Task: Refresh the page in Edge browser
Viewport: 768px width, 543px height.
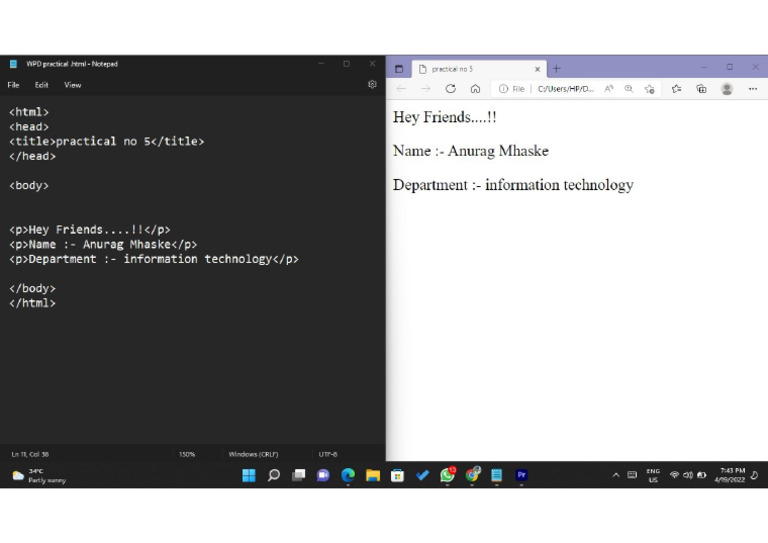Action: (450, 89)
